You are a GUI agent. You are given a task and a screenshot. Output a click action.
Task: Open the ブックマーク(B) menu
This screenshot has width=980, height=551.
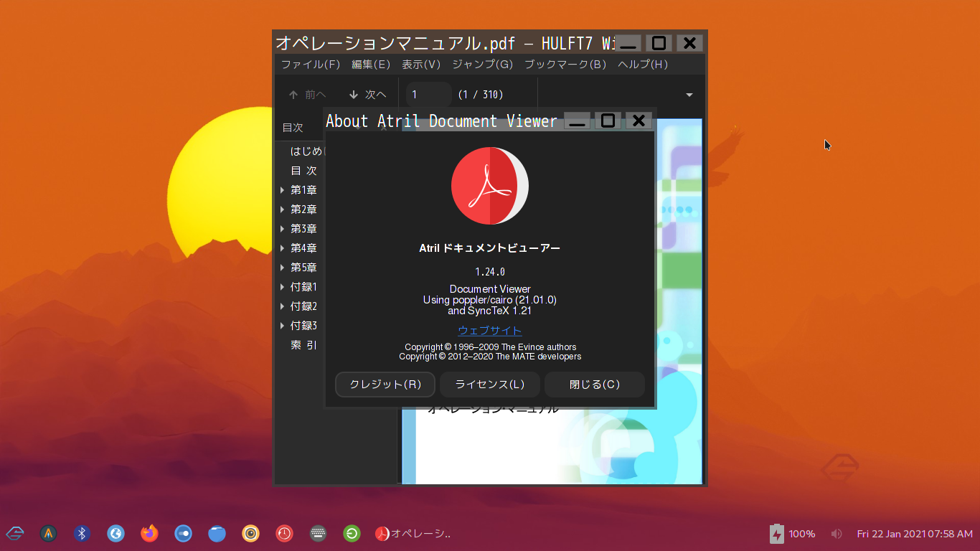[566, 64]
